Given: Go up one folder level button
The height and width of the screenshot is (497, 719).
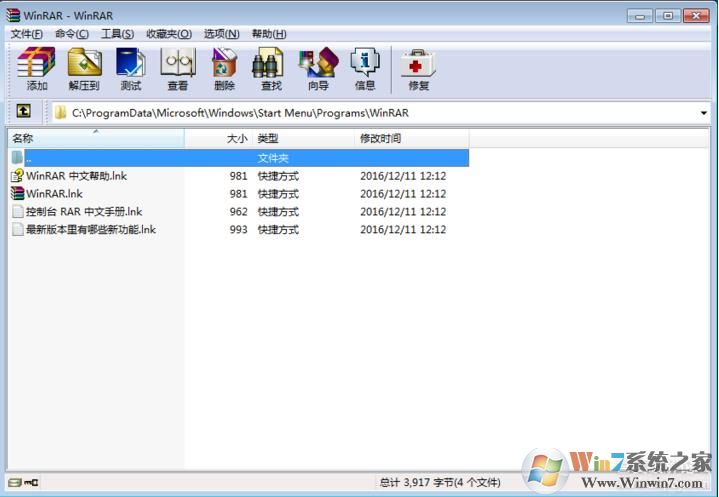Looking at the screenshot, I should click(x=23, y=112).
